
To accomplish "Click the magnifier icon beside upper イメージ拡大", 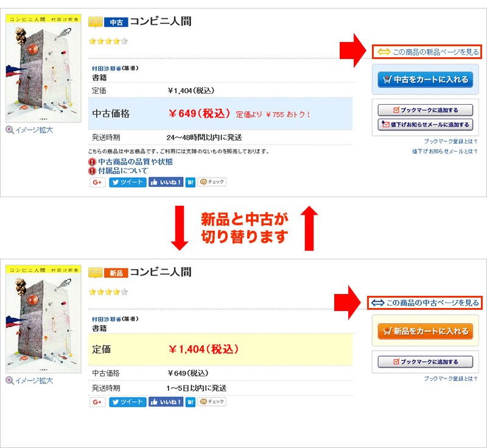I will pos(10,130).
